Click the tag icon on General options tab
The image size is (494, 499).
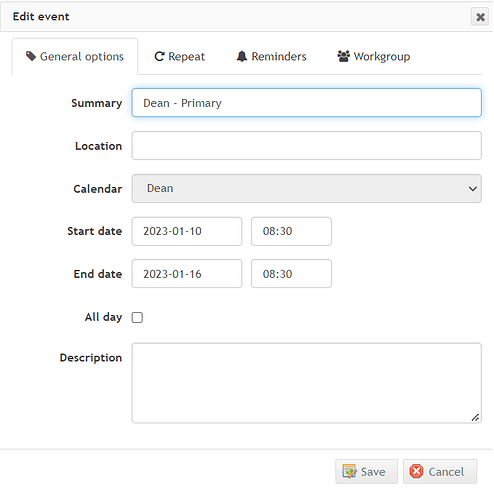pos(31,56)
